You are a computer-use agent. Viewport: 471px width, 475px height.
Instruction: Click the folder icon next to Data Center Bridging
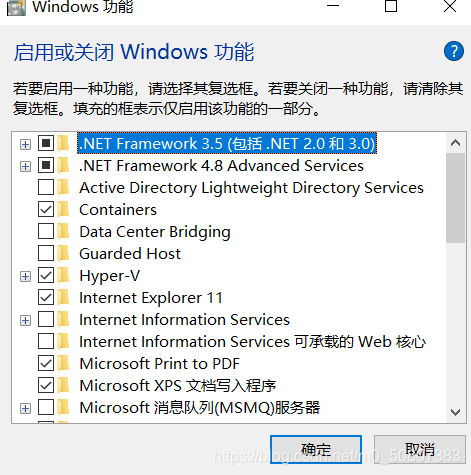pos(63,231)
